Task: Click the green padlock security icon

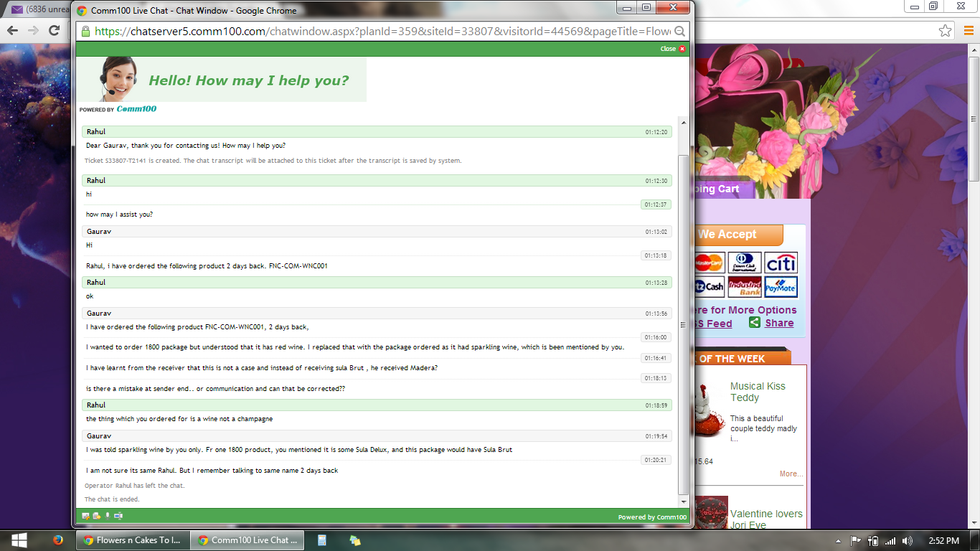Action: coord(85,32)
